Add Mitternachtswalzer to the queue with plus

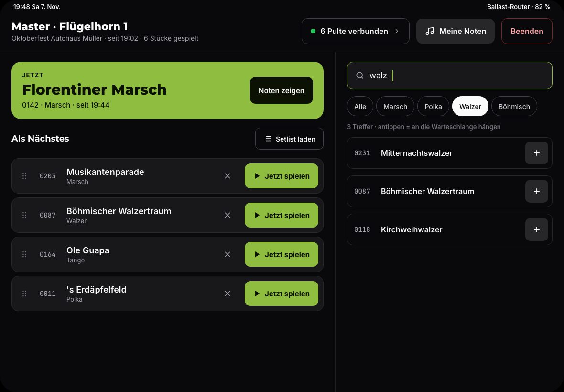point(536,153)
